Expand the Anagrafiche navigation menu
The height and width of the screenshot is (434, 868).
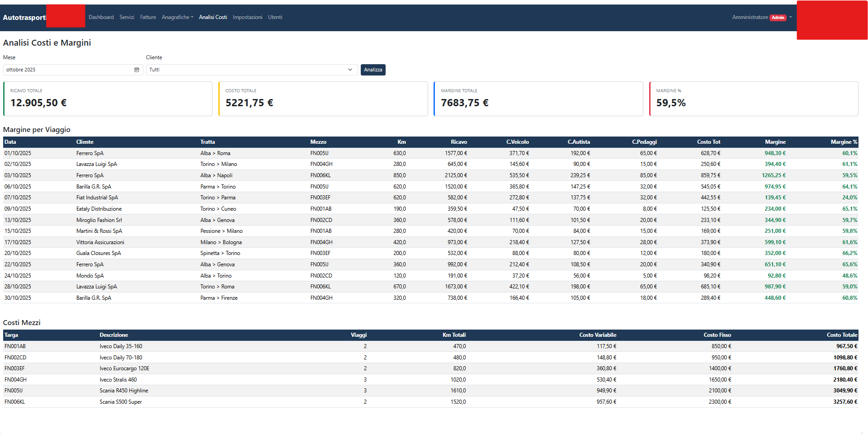pos(177,17)
